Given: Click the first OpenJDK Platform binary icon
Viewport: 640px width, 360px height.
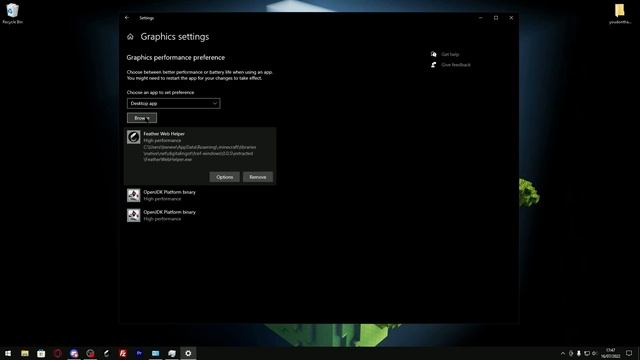Looking at the screenshot, I should pyautogui.click(x=133, y=195).
